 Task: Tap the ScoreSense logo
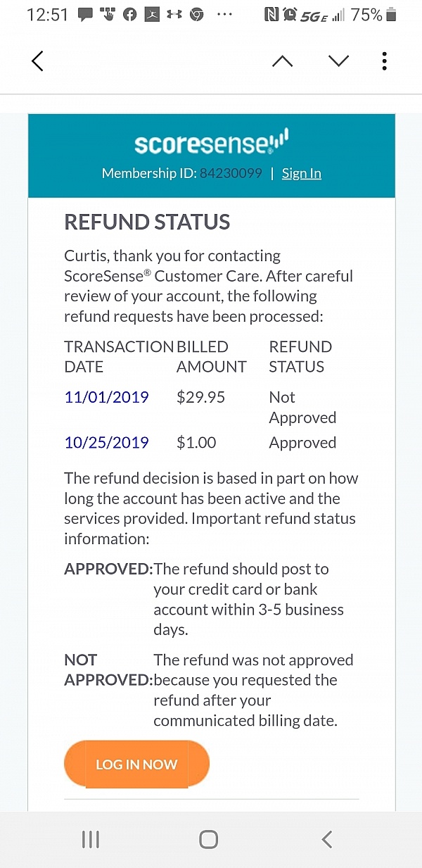point(211,144)
